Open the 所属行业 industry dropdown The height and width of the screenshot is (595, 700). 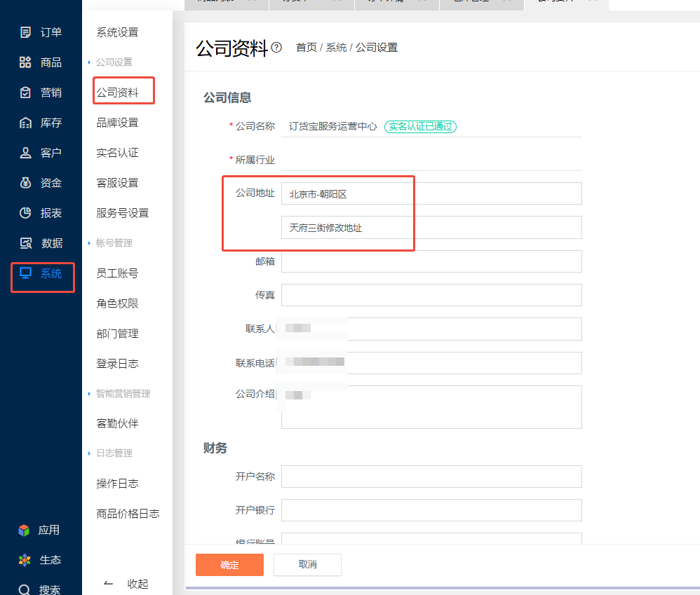coord(431,160)
